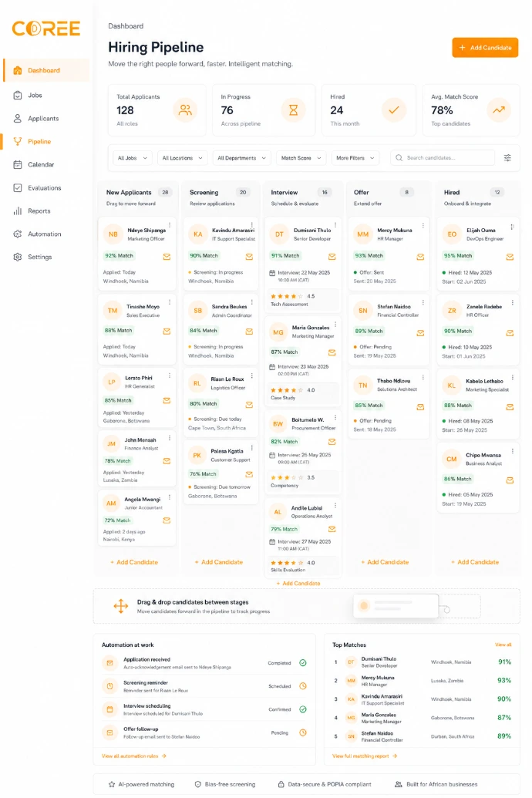The width and height of the screenshot is (532, 798).
Task: Click the Settings cog icon
Action: tap(18, 257)
